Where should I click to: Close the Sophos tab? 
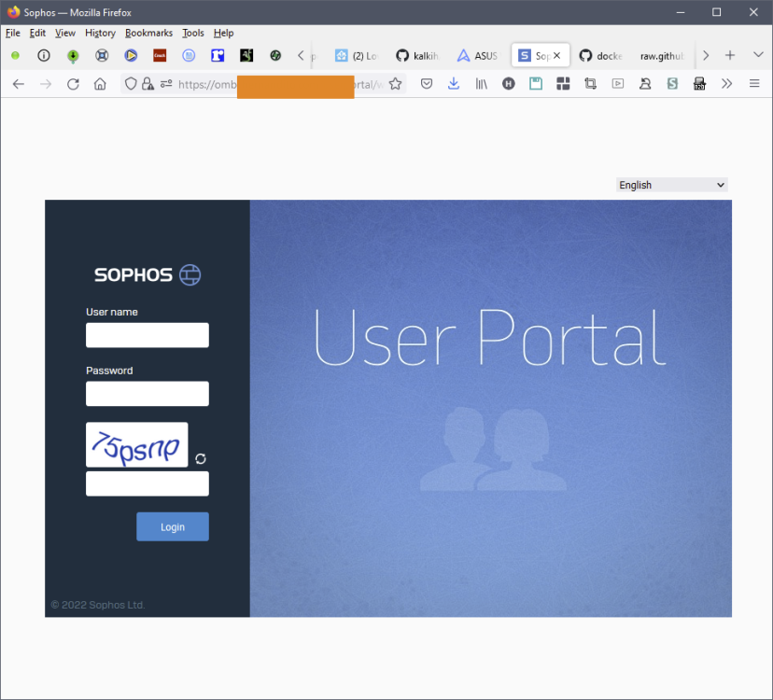point(557,56)
